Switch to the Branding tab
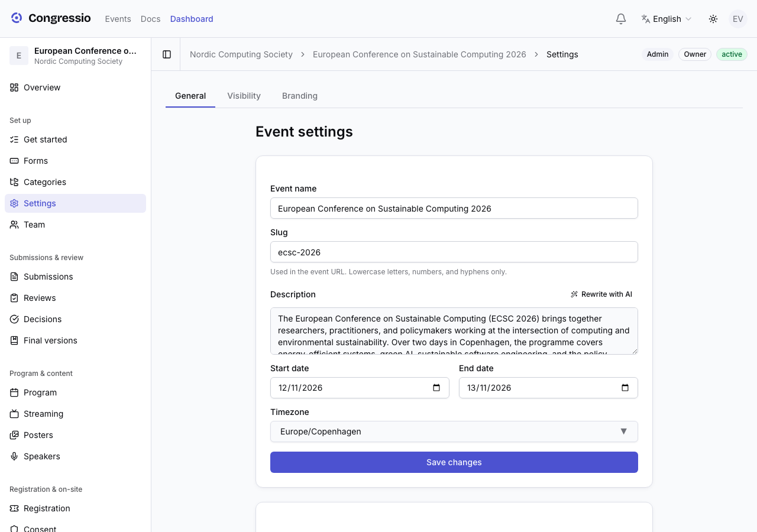This screenshot has width=757, height=532. point(300,96)
